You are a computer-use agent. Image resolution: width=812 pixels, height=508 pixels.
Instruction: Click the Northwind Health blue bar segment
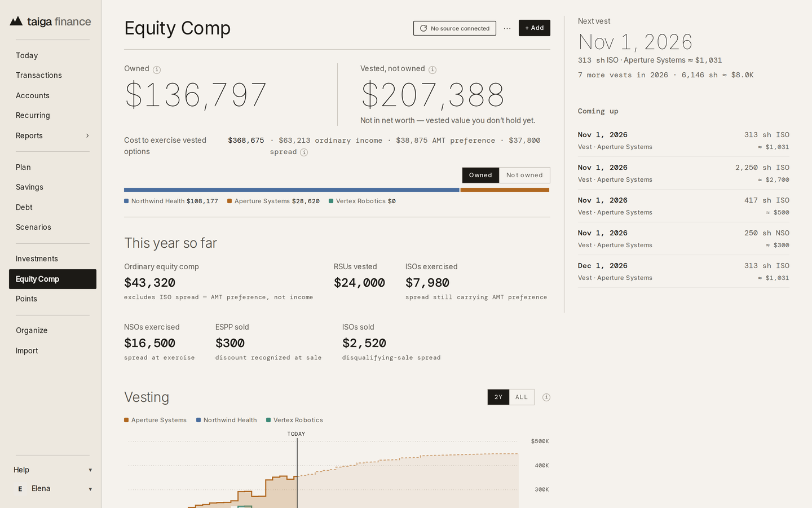click(292, 190)
